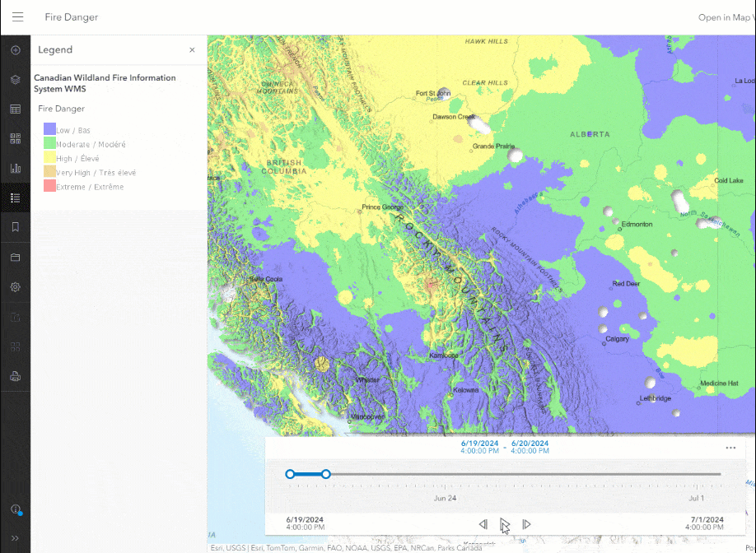Open the Map properties settings

tap(15, 286)
